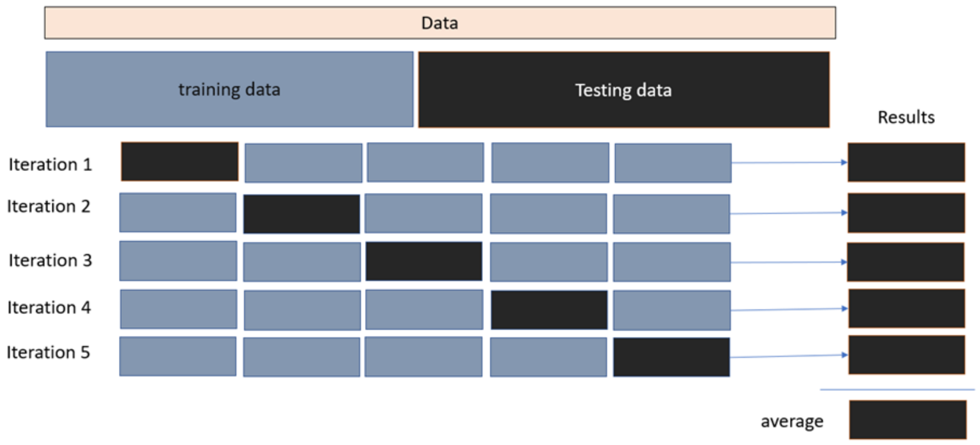This screenshot has width=980, height=445.
Task: Click the Iteration 2 label
Action: (49, 206)
